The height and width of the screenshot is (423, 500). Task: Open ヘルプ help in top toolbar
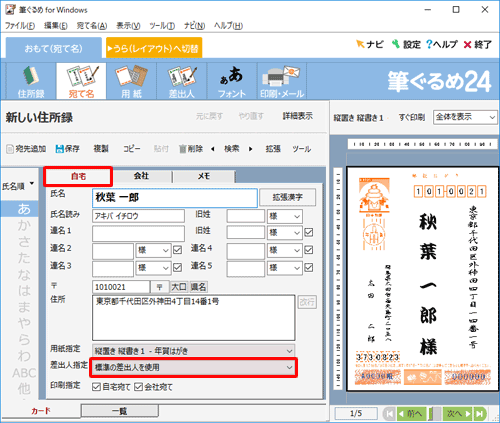click(x=442, y=44)
